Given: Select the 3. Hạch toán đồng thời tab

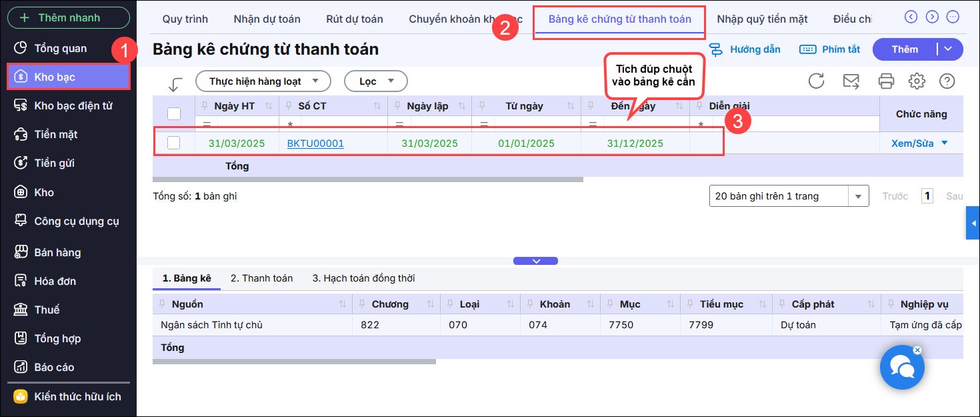Looking at the screenshot, I should (x=364, y=278).
